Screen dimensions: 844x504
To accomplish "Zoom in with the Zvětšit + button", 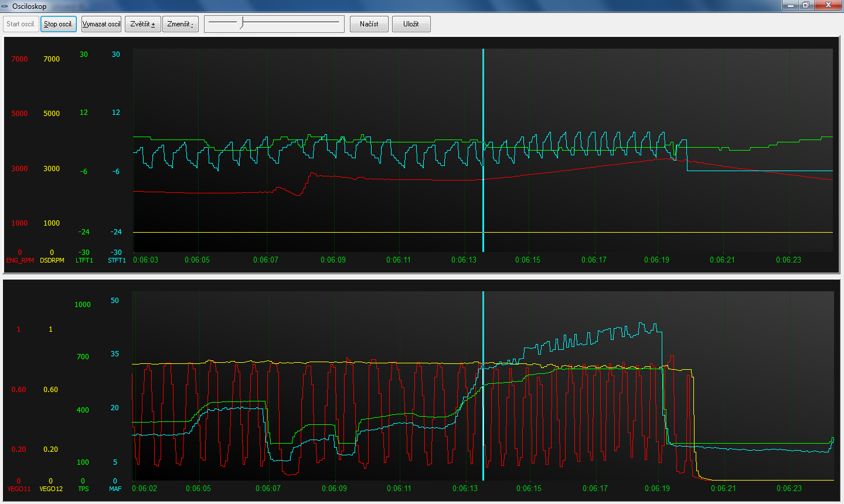I will click(x=142, y=24).
